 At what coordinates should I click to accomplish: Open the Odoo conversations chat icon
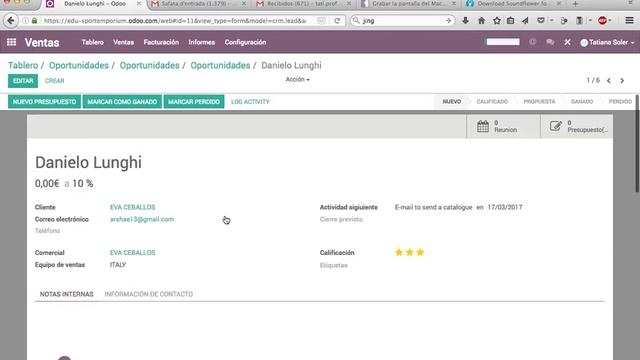point(550,42)
